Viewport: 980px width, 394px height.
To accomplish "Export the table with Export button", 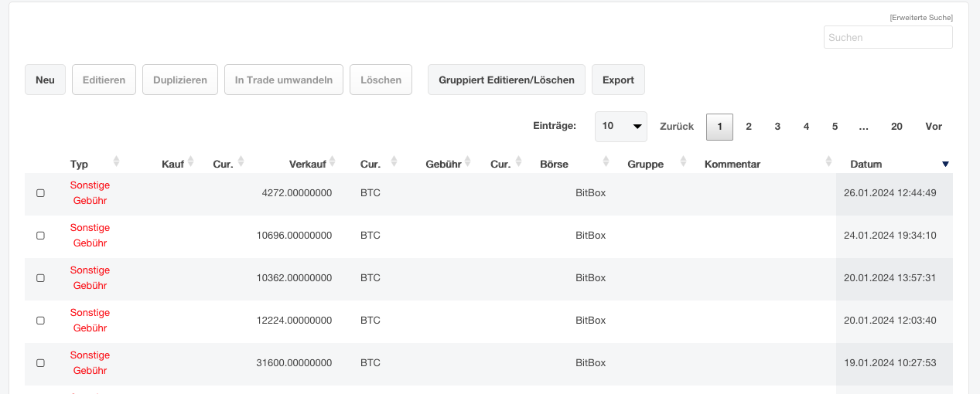I will tap(618, 80).
